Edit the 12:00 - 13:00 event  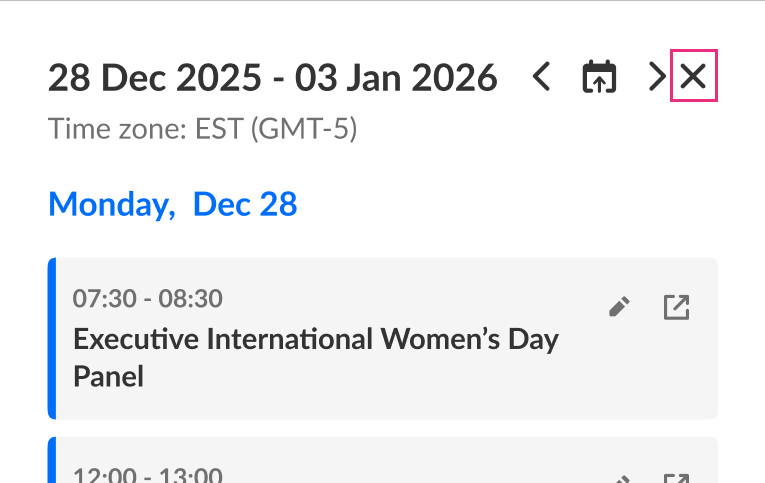click(x=620, y=479)
